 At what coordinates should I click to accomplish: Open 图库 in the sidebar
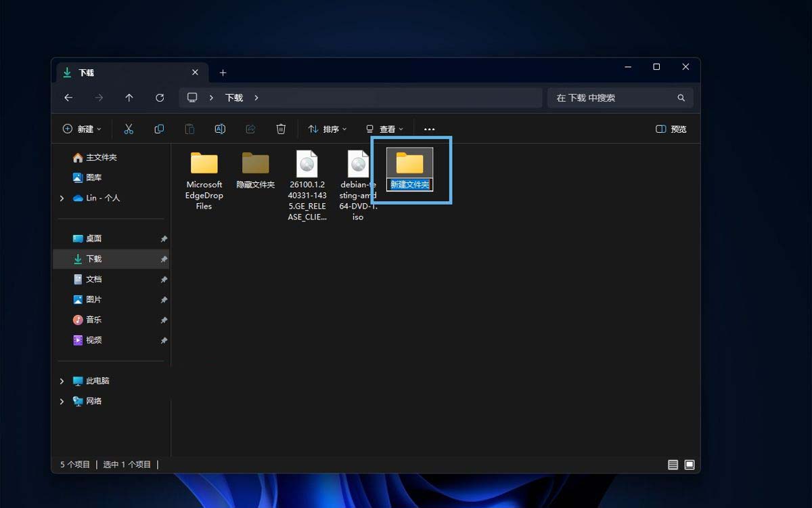click(x=87, y=177)
